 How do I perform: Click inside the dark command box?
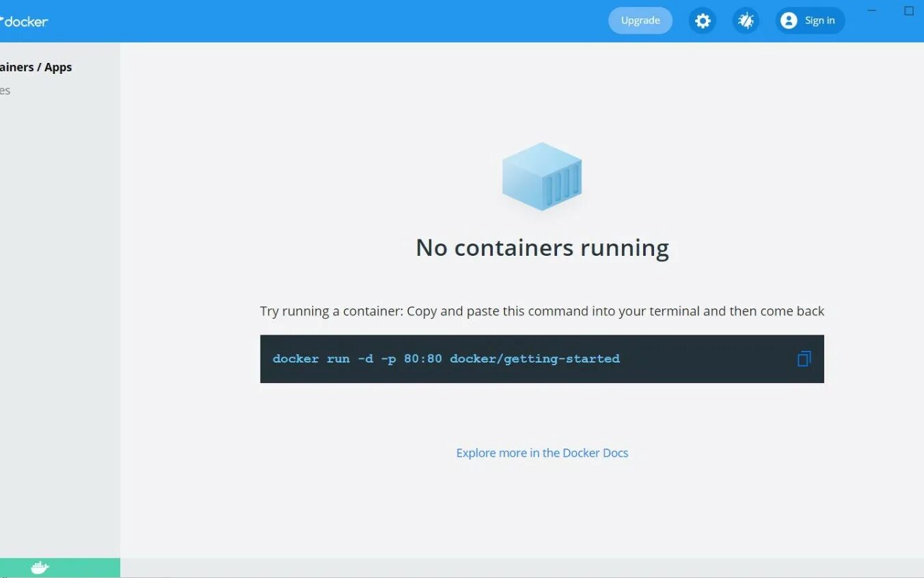tap(541, 358)
